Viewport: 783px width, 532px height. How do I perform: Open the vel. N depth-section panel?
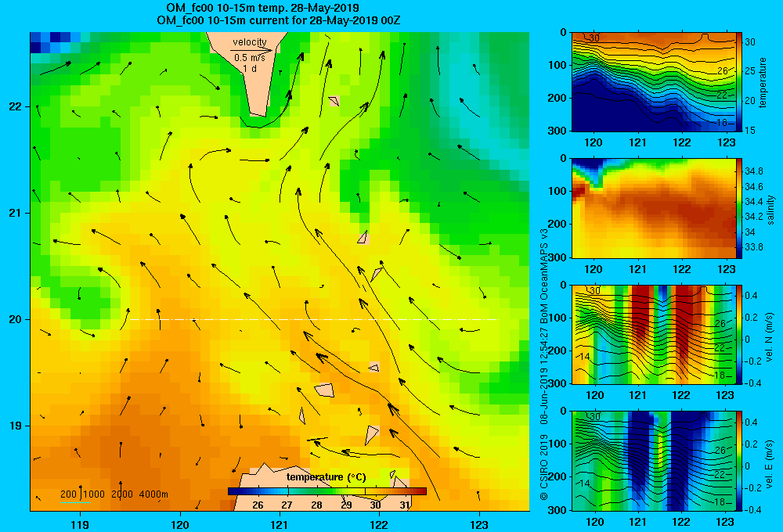click(x=653, y=334)
